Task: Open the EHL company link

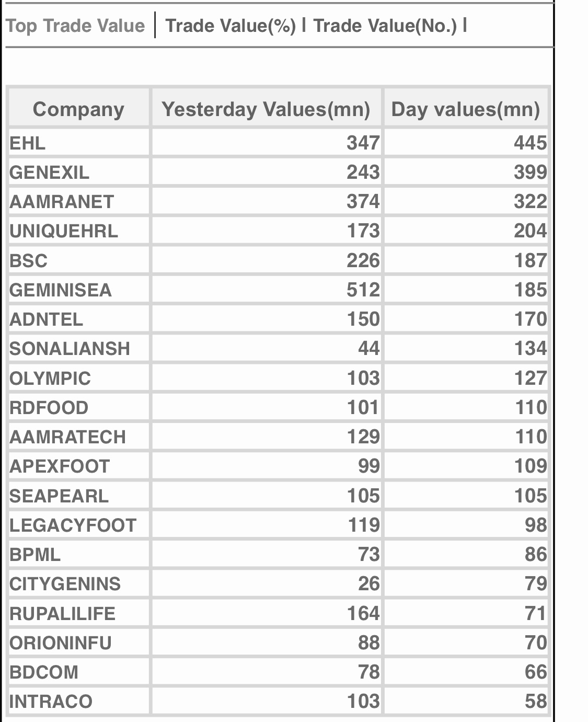Action: pyautogui.click(x=28, y=143)
